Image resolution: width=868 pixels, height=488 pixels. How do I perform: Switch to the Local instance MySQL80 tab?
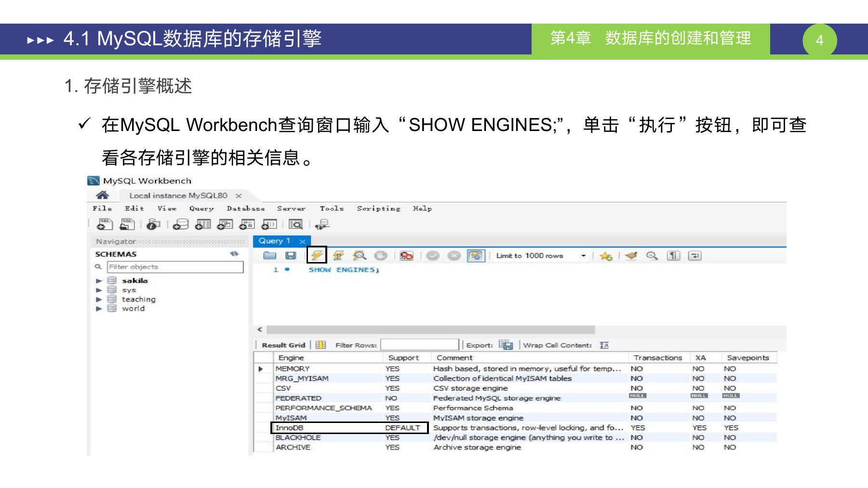(x=178, y=196)
